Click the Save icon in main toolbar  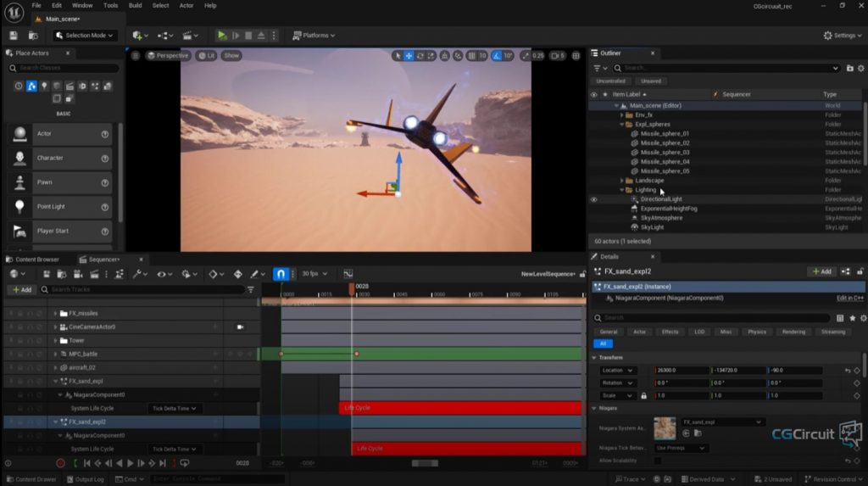pyautogui.click(x=14, y=36)
